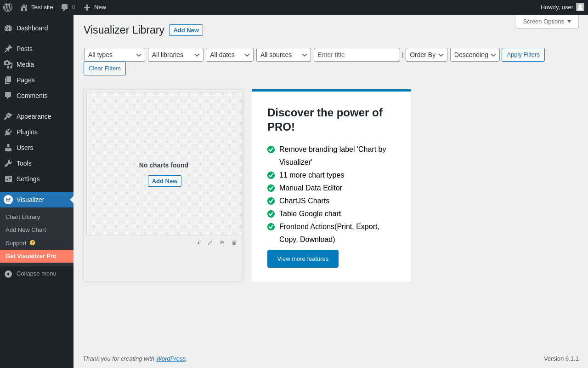The image size is (588, 368).
Task: Open the All sources filter dropdown
Action: (x=283, y=55)
